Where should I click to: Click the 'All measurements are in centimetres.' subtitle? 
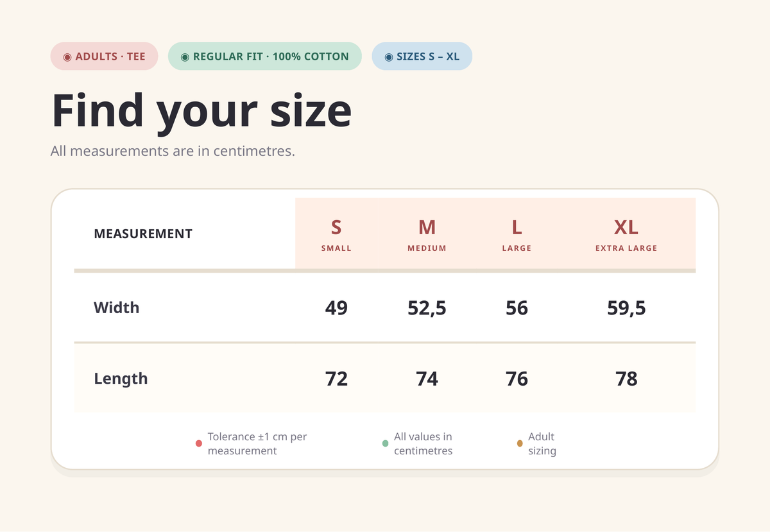tap(173, 151)
